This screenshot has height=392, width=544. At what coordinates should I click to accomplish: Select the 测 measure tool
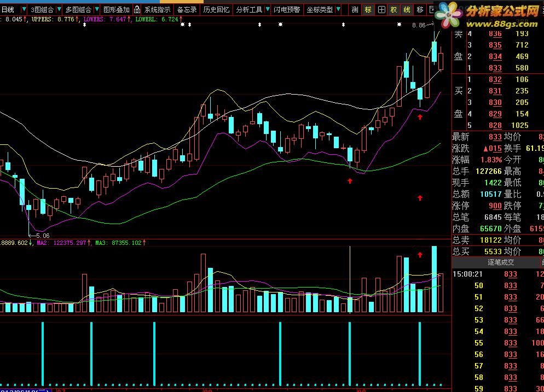pos(355,10)
